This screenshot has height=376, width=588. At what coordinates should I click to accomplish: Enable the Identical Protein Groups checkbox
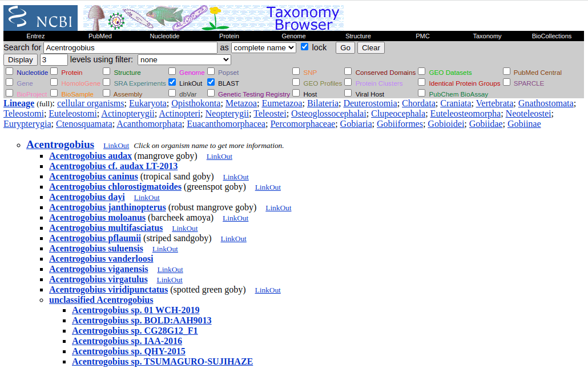tap(422, 82)
